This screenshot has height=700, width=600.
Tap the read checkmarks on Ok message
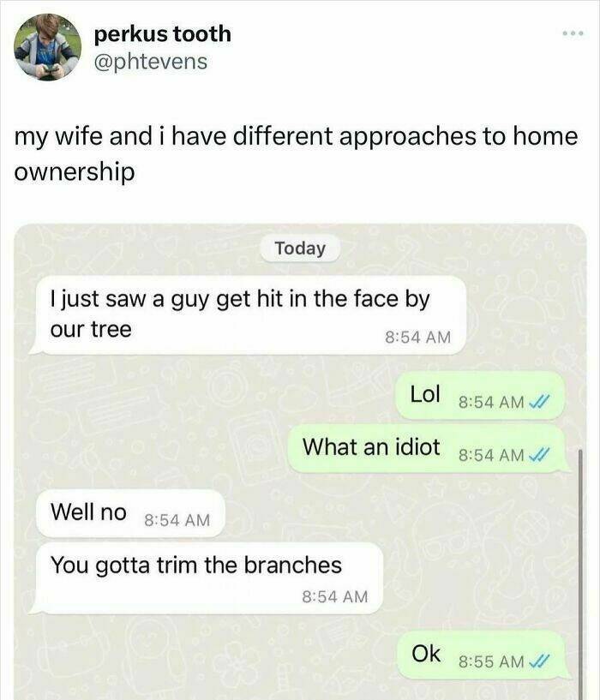pos(538,661)
